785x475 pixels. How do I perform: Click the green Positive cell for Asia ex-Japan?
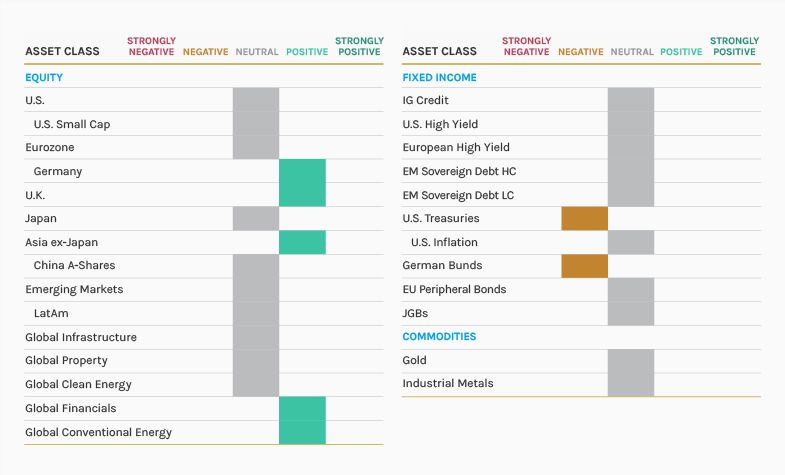[x=302, y=242]
